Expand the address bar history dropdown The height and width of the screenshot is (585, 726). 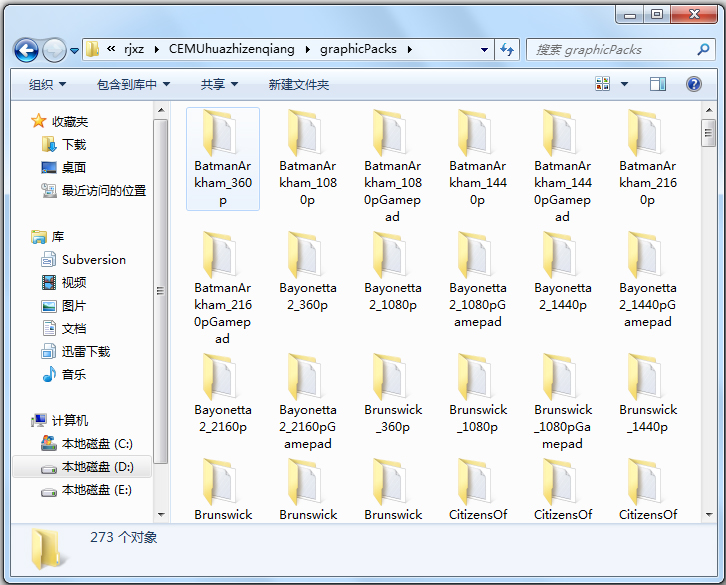484,50
